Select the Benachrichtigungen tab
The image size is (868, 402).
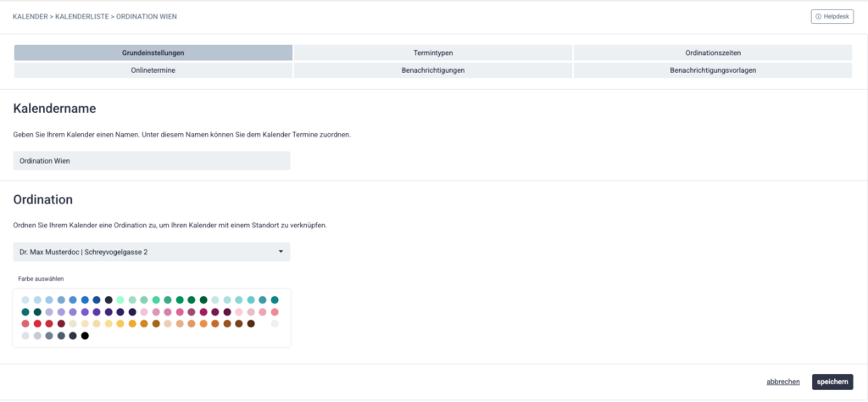pyautogui.click(x=432, y=70)
